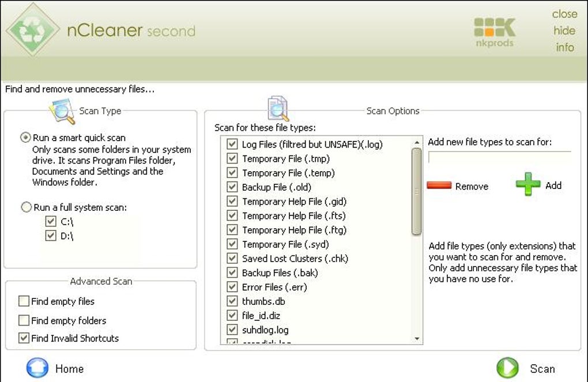Viewport: 588px width, 382px height.
Task: Select Run a full system scan
Action: point(27,207)
